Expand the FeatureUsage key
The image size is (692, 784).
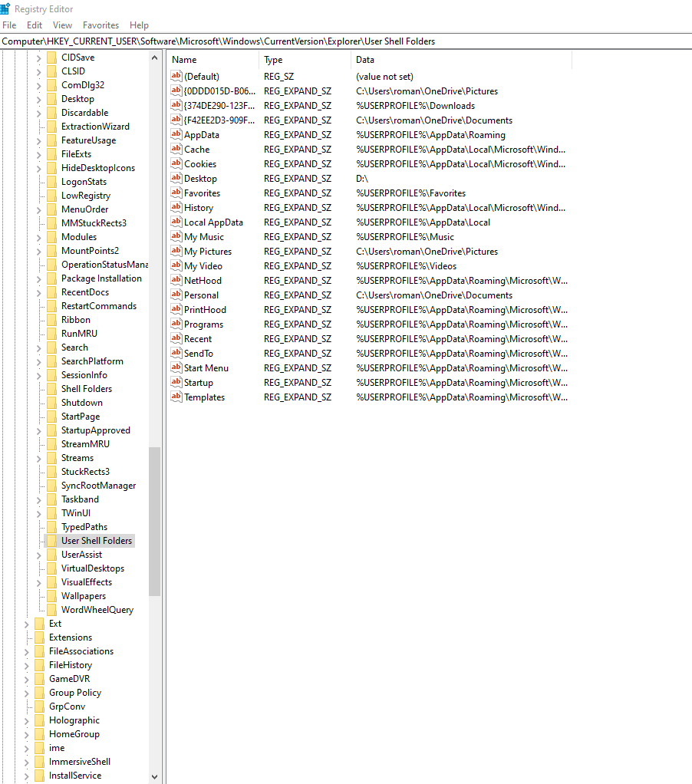[x=39, y=141]
